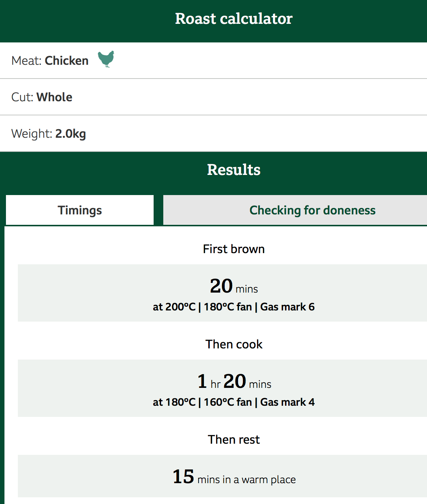Click the Then cook heading

234,344
